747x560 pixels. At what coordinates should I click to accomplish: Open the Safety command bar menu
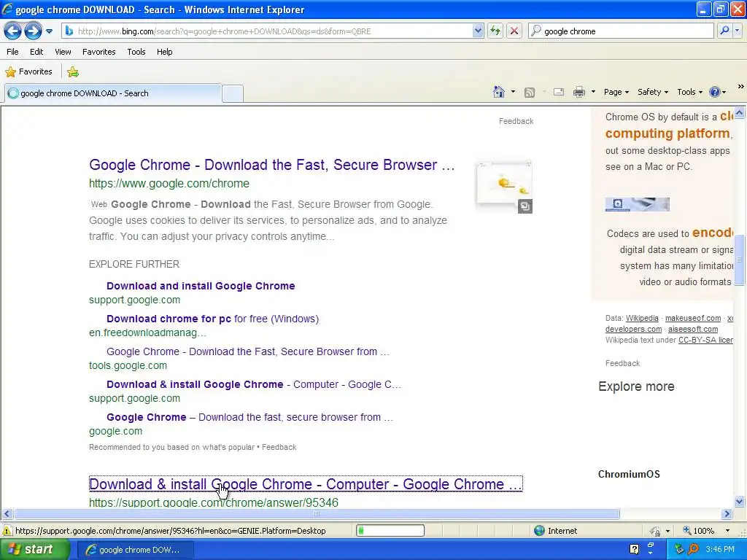coord(653,92)
